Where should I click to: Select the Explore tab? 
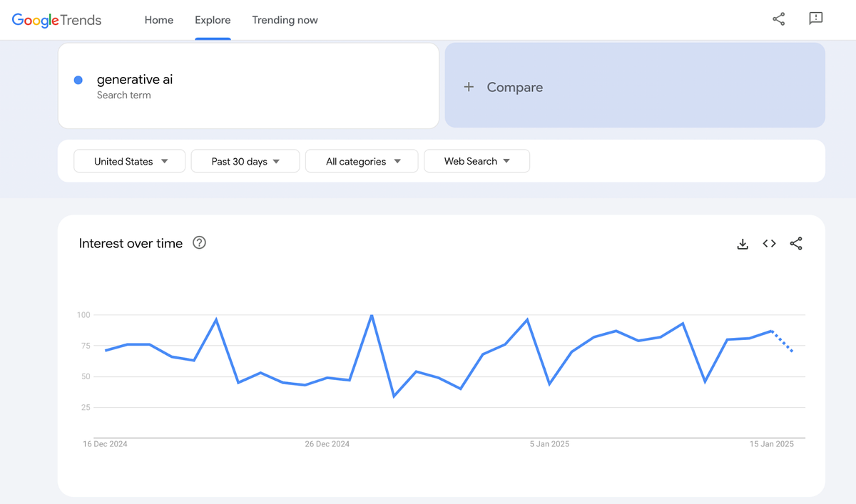pos(213,20)
